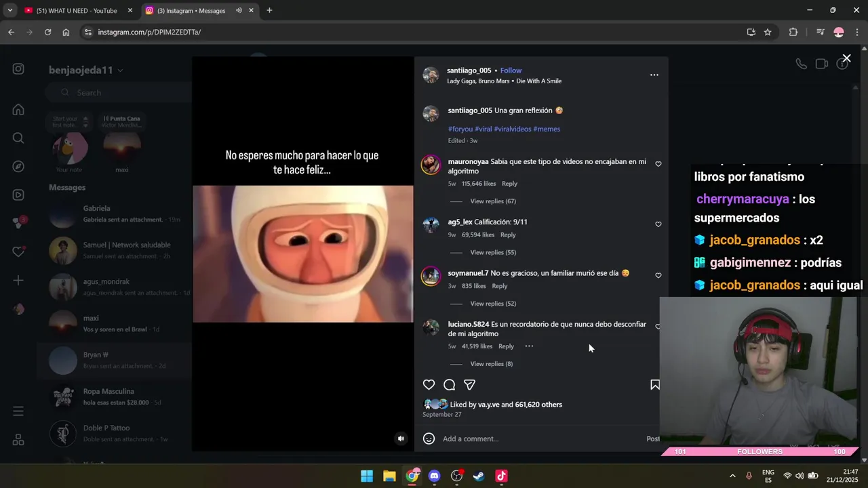
Task: Create a new post with the plus icon
Action: coord(18,281)
